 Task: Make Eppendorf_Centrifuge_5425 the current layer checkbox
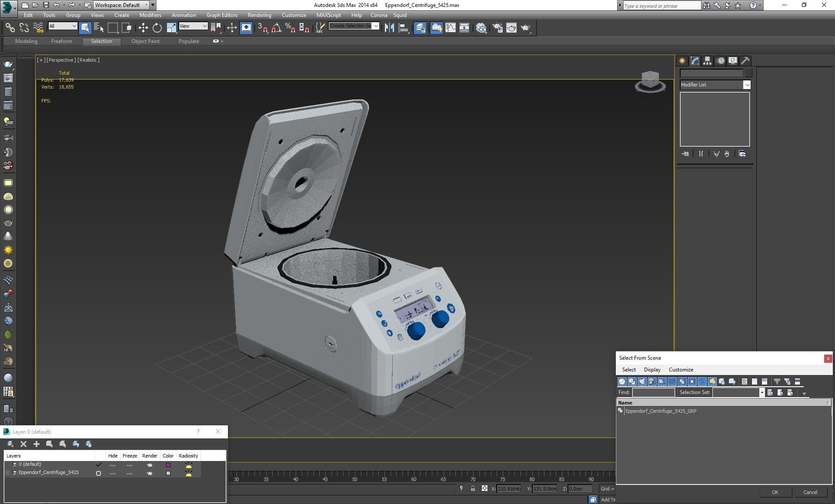tap(98, 473)
